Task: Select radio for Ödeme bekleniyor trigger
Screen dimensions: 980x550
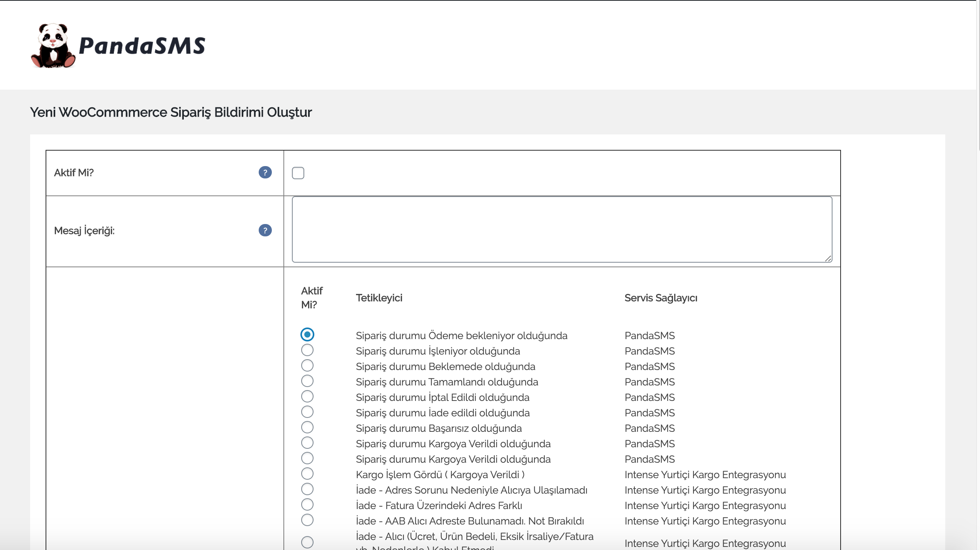Action: click(x=307, y=334)
